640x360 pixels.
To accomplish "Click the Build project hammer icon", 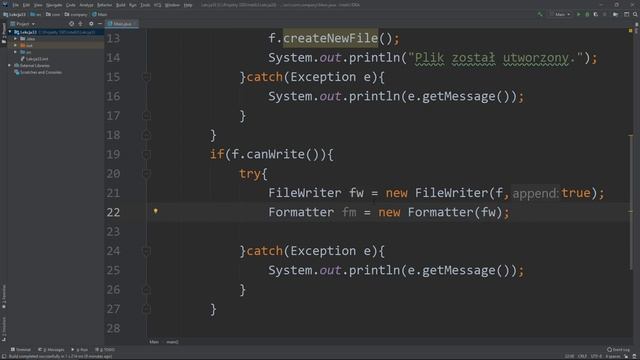I will click(x=540, y=14).
